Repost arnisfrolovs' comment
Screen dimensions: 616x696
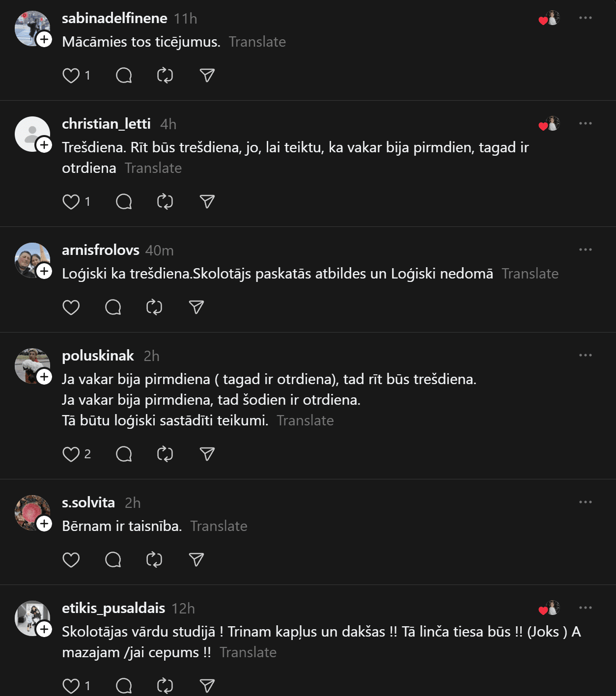click(154, 307)
